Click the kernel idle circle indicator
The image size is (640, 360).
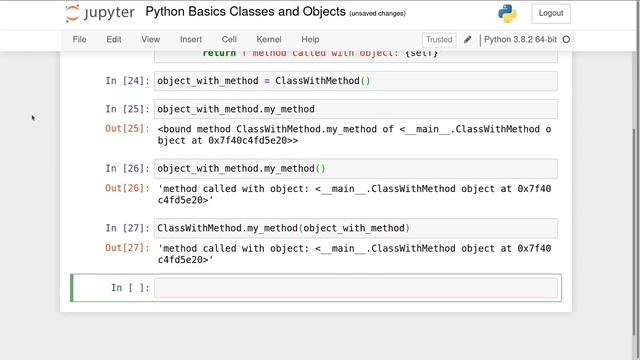pos(566,40)
